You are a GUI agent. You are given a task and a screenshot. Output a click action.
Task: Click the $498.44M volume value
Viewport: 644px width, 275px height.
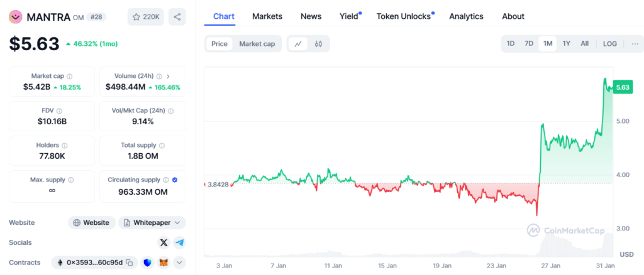125,87
